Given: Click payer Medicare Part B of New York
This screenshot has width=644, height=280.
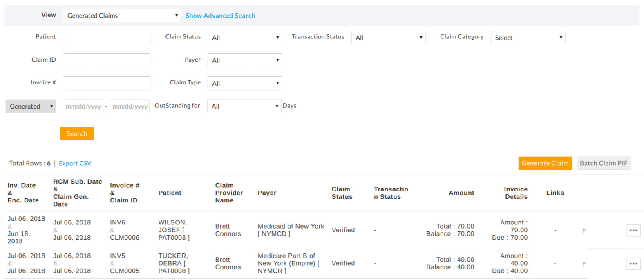Looking at the screenshot, I should (x=288, y=263).
